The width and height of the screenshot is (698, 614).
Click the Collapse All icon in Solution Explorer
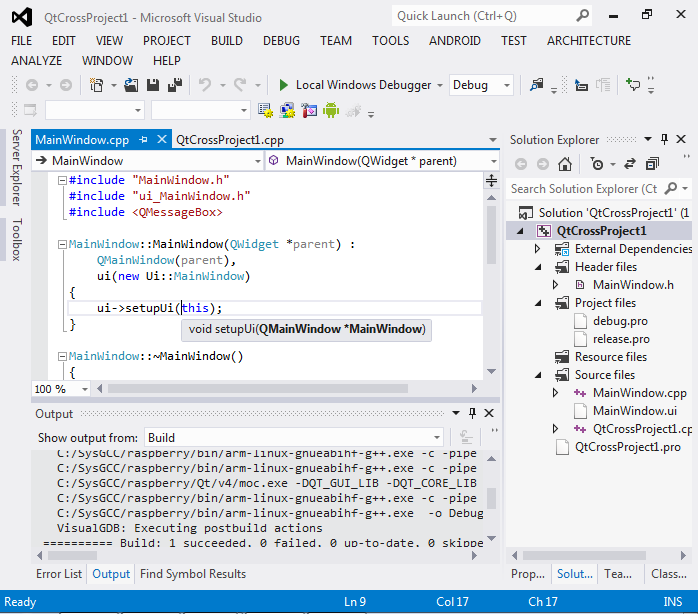(652, 164)
